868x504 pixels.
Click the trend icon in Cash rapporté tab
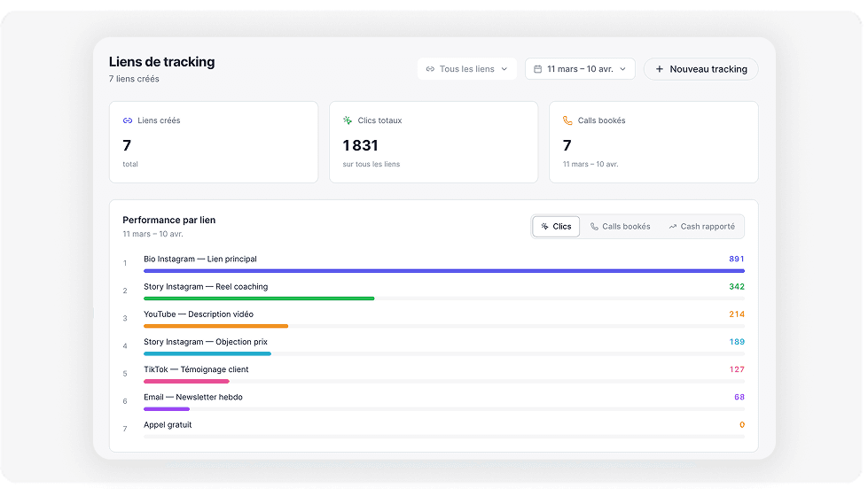click(673, 226)
